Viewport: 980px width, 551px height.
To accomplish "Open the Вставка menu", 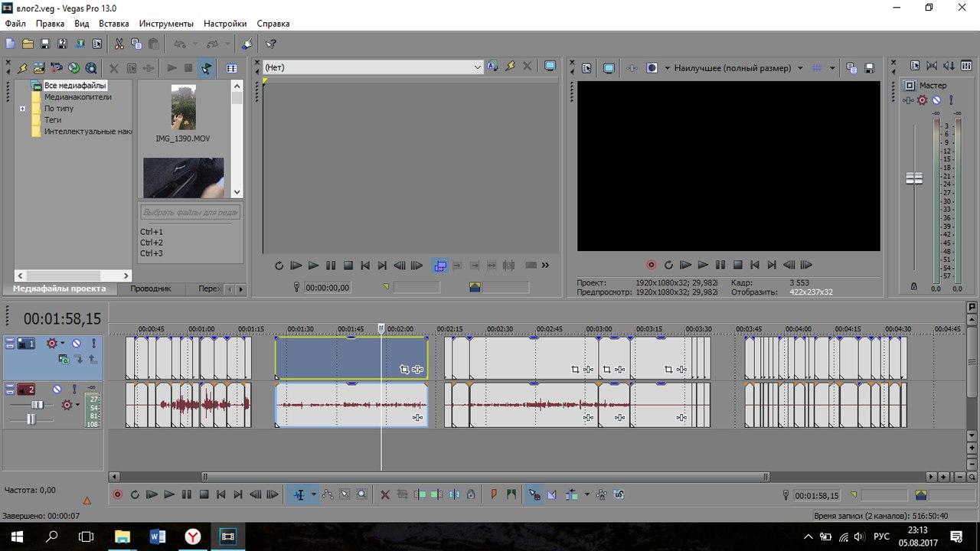I will click(114, 24).
